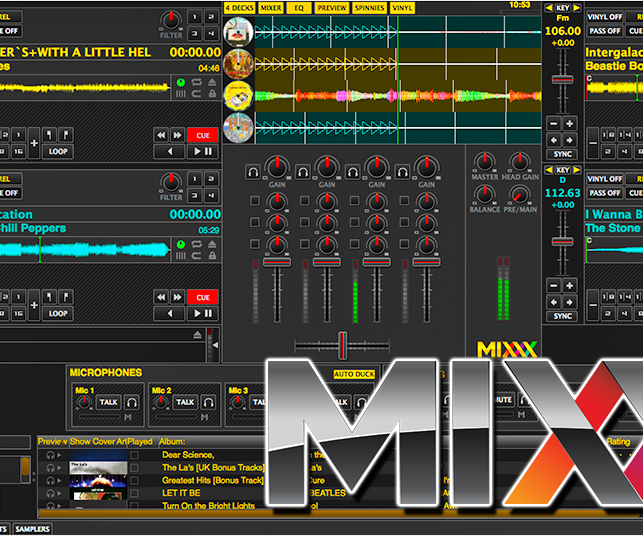643x536 pixels.
Task: Rewind the 'WITH A LITTLE HEL' deck
Action: point(161,135)
